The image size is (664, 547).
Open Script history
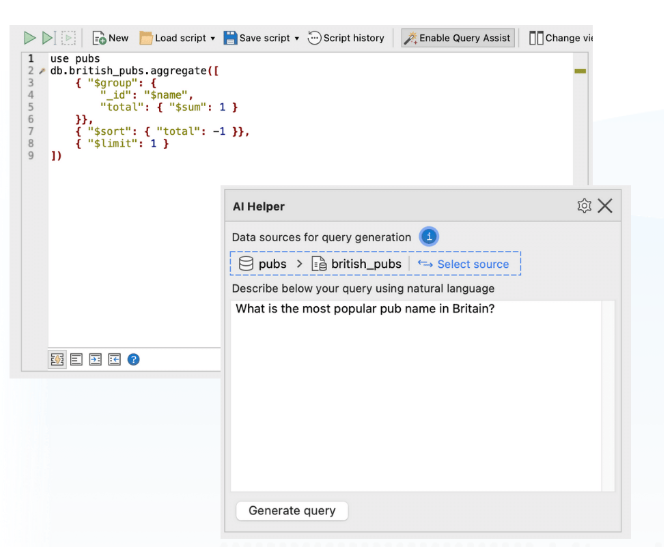pos(346,38)
